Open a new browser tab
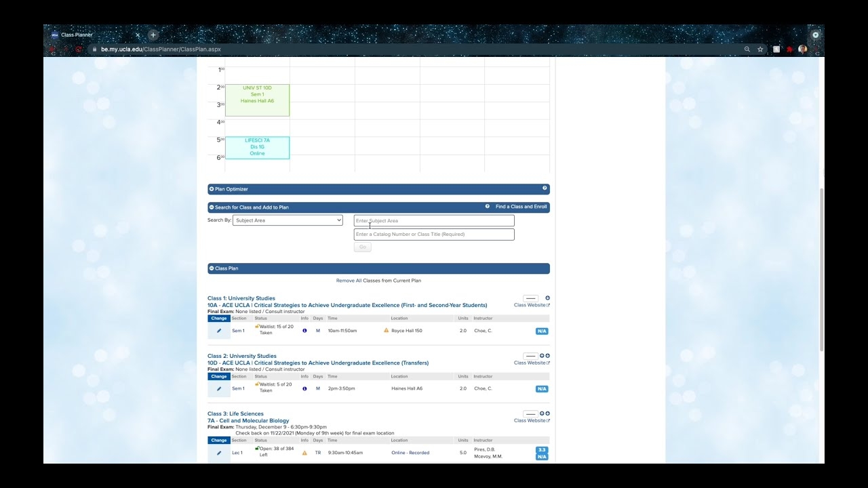The image size is (868, 488). 153,35
